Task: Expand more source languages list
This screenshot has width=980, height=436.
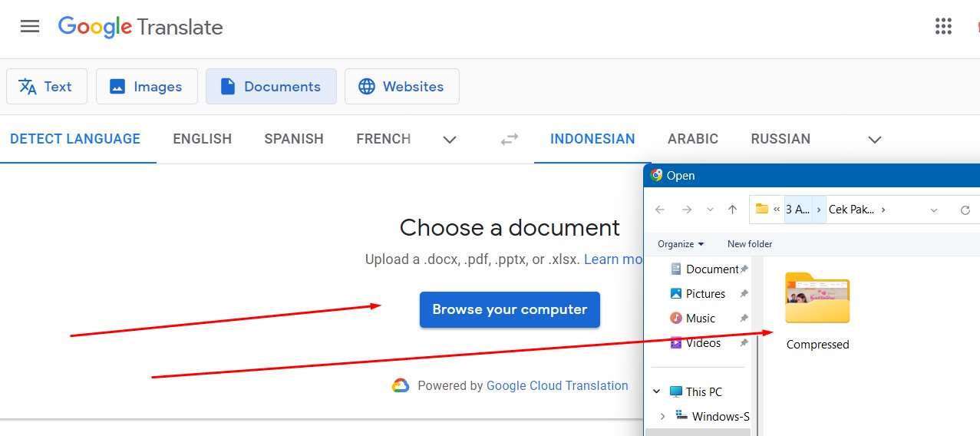Action: click(450, 140)
